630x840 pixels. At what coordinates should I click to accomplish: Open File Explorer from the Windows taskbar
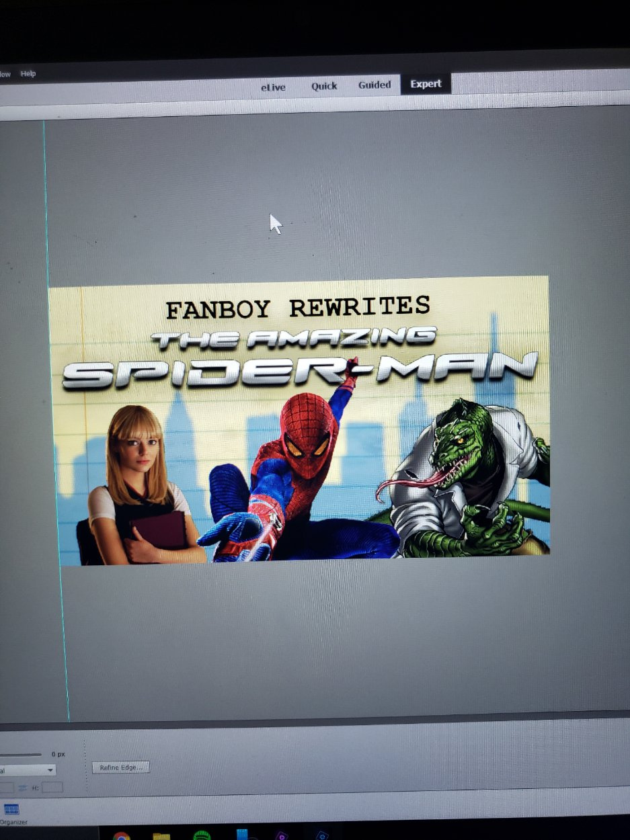[161, 836]
